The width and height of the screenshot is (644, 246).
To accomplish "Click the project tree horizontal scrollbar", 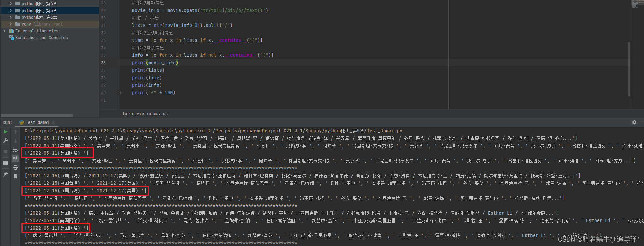I will click(37, 116).
